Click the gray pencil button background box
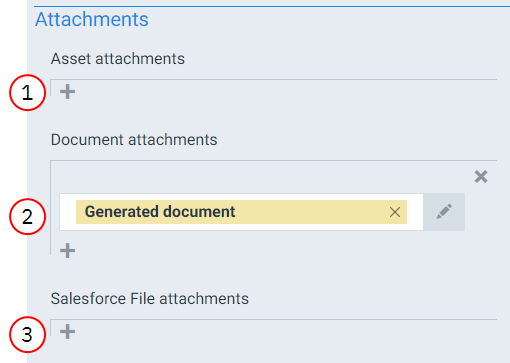This screenshot has width=510, height=363. [444, 212]
